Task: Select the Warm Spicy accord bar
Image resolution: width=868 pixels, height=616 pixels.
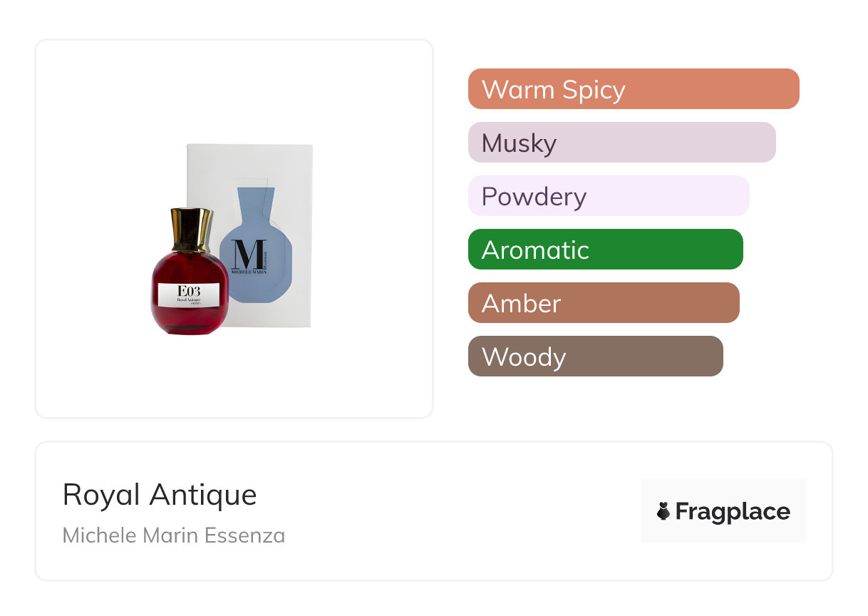Action: point(633,89)
